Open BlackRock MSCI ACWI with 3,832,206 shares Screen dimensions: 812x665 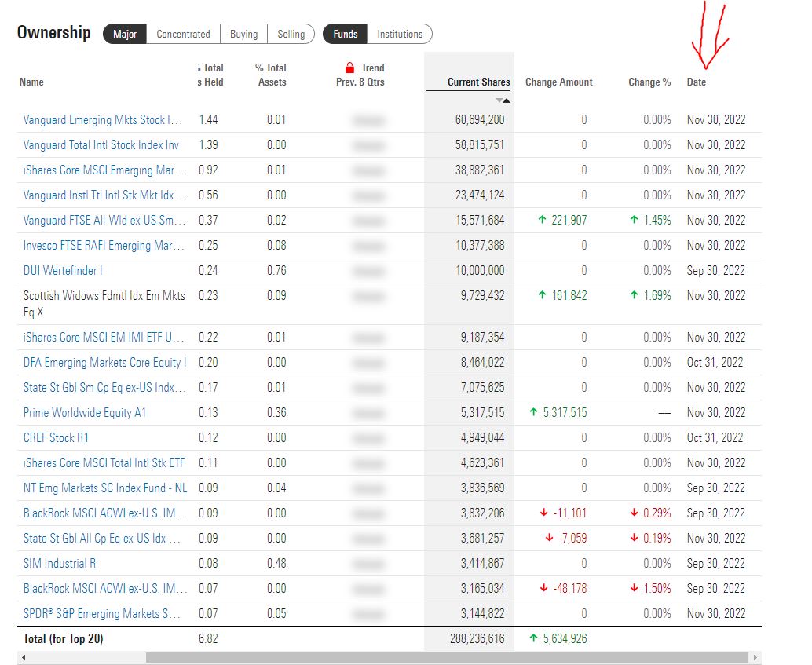[x=104, y=513]
